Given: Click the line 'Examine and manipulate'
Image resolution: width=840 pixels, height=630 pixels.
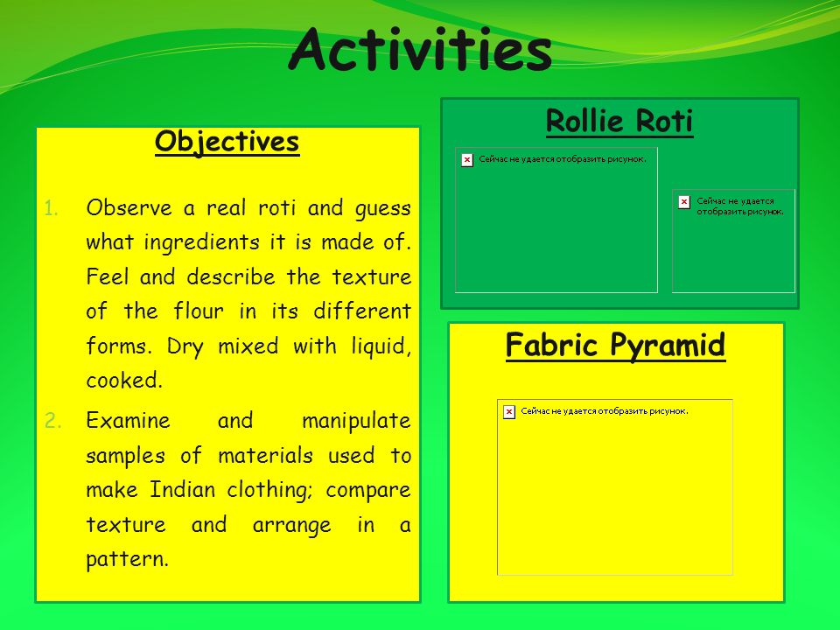Looking at the screenshot, I should 248,421.
